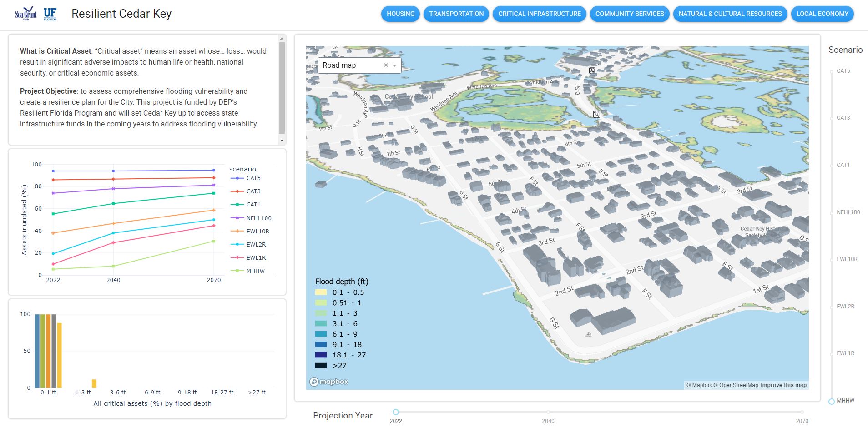The height and width of the screenshot is (433, 868).
Task: Click the Mapbox logo on the map
Action: (329, 382)
